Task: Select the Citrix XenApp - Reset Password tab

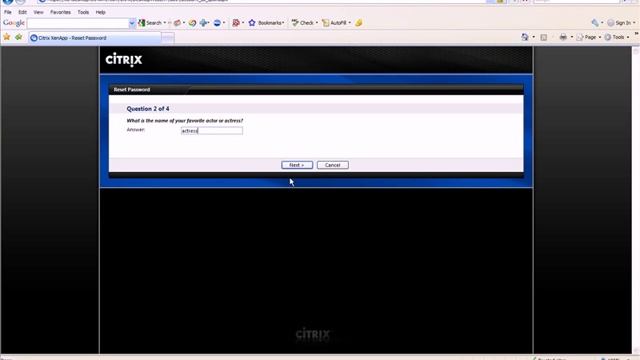Action: point(95,38)
